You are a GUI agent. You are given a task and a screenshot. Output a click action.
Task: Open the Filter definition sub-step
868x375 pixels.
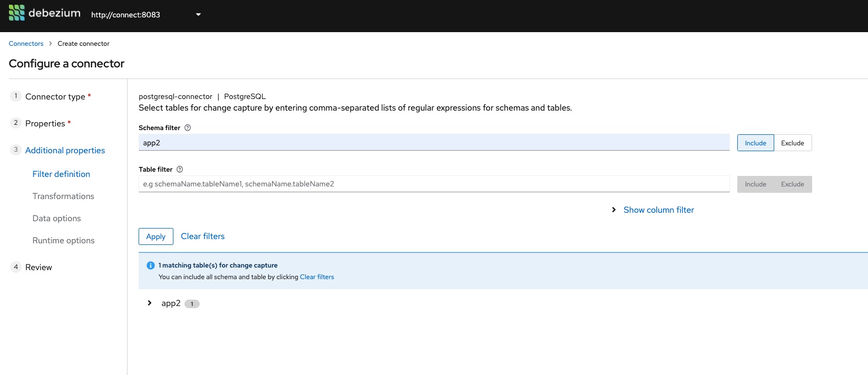(x=61, y=174)
